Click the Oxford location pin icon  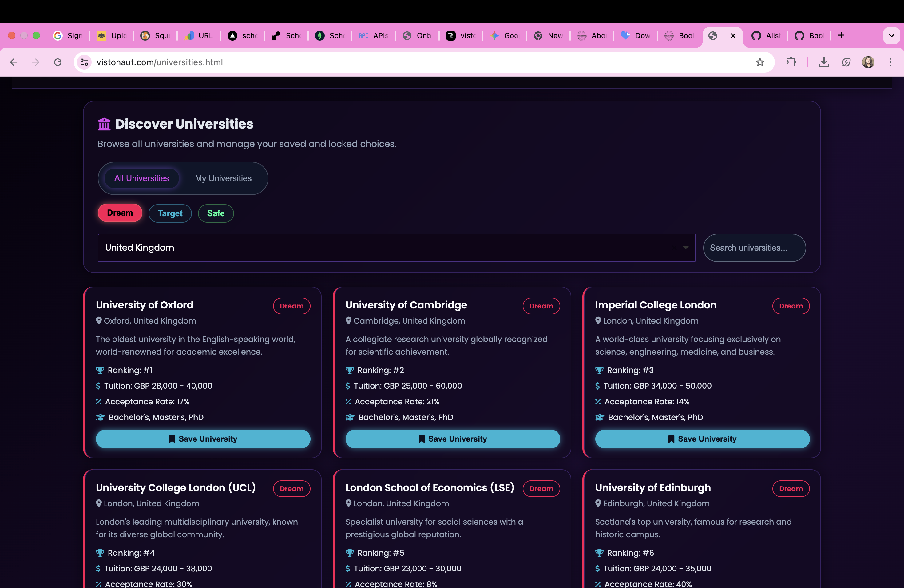coord(99,320)
